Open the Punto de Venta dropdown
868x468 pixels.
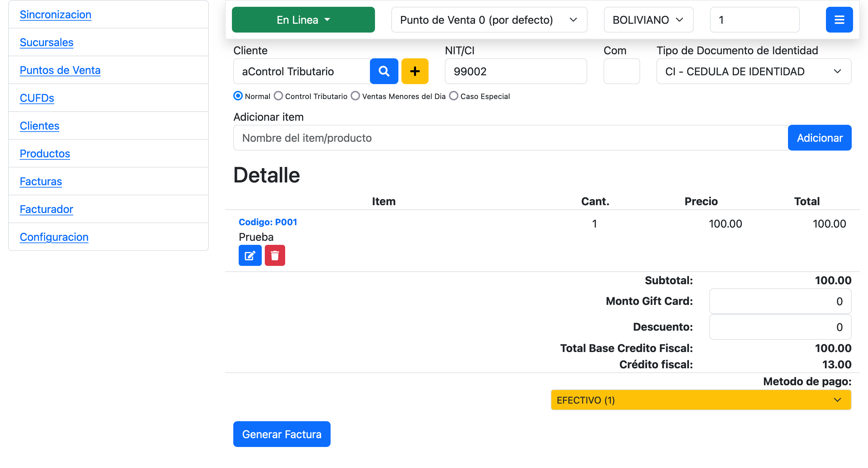tap(489, 20)
